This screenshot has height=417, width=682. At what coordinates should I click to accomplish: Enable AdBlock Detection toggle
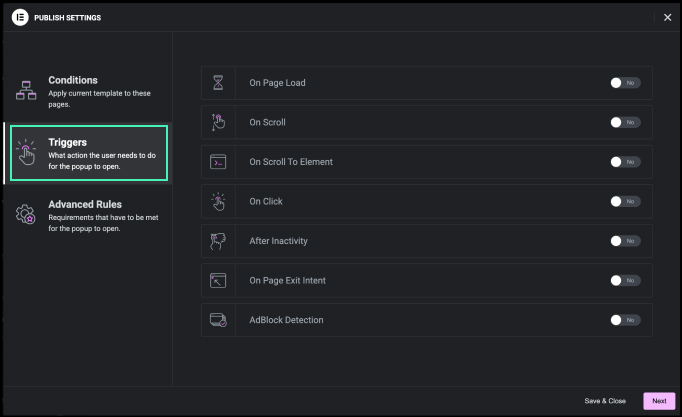[x=625, y=320]
